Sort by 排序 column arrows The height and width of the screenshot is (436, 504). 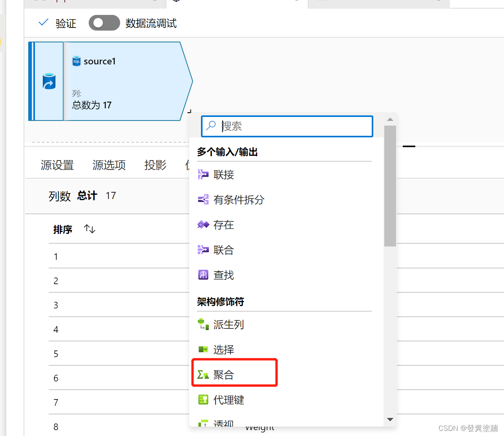[89, 229]
